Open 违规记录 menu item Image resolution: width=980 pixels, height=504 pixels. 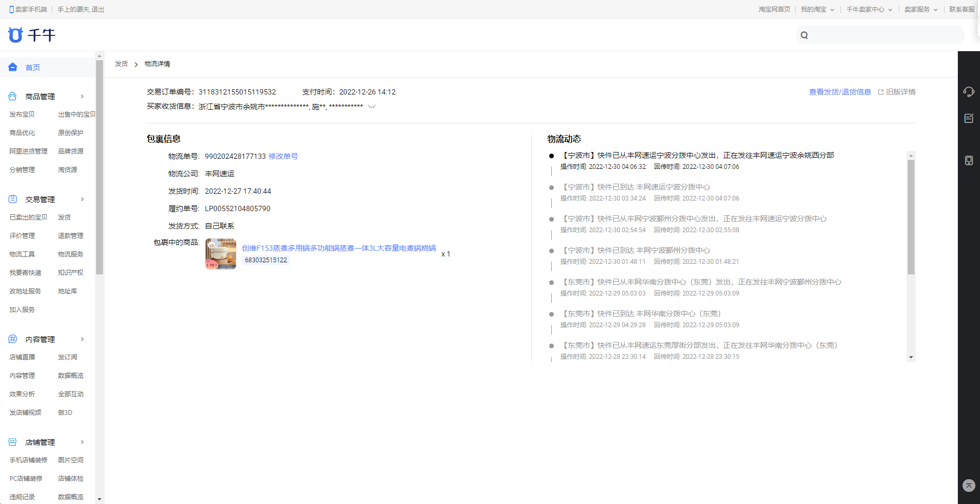tap(22, 497)
